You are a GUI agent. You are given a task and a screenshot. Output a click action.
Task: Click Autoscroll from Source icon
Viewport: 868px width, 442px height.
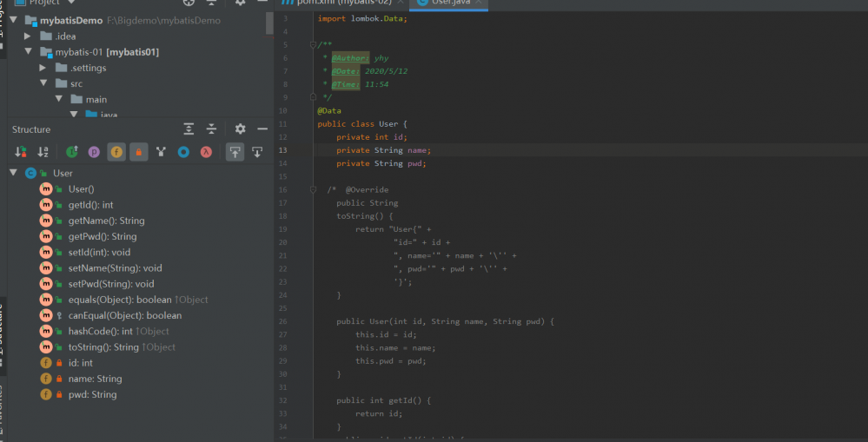point(257,152)
